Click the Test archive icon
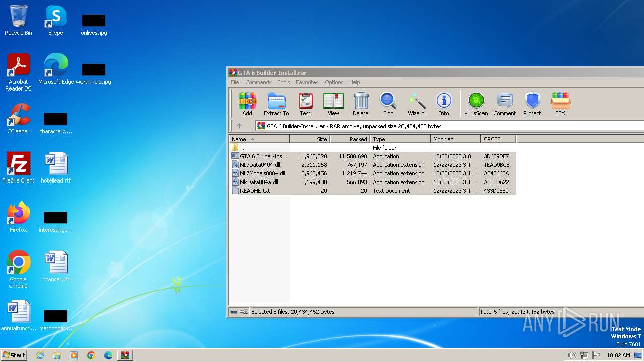 (305, 104)
